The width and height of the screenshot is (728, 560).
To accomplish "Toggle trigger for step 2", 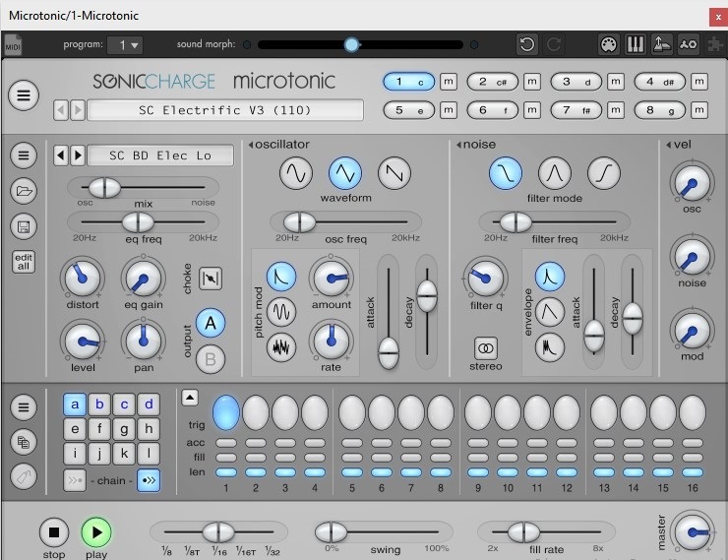I will tap(256, 411).
